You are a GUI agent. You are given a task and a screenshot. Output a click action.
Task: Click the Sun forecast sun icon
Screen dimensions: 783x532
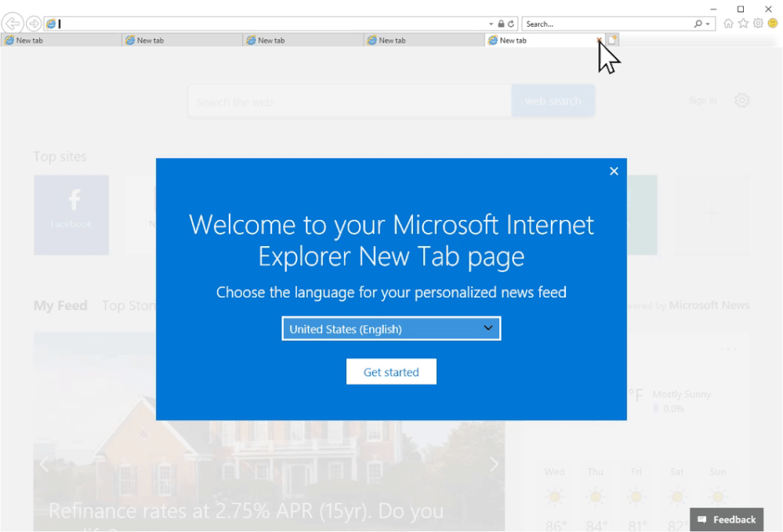718,497
